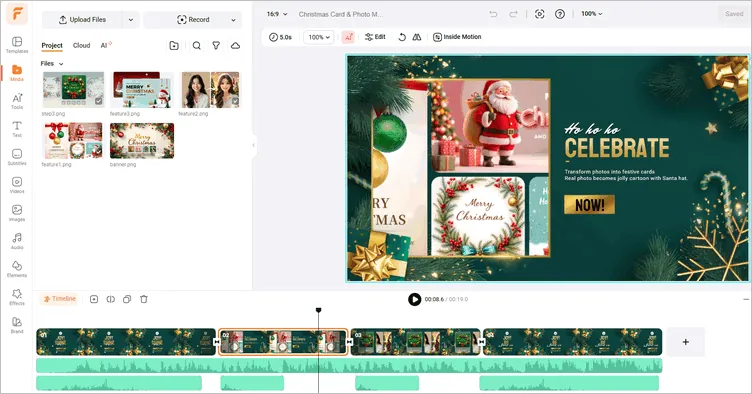
Task: Expand the Upload Files dropdown arrow
Action: pos(130,20)
